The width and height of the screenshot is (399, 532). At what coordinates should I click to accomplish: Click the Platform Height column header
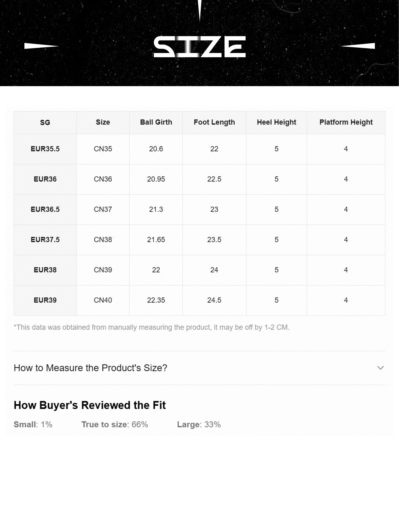coord(346,122)
